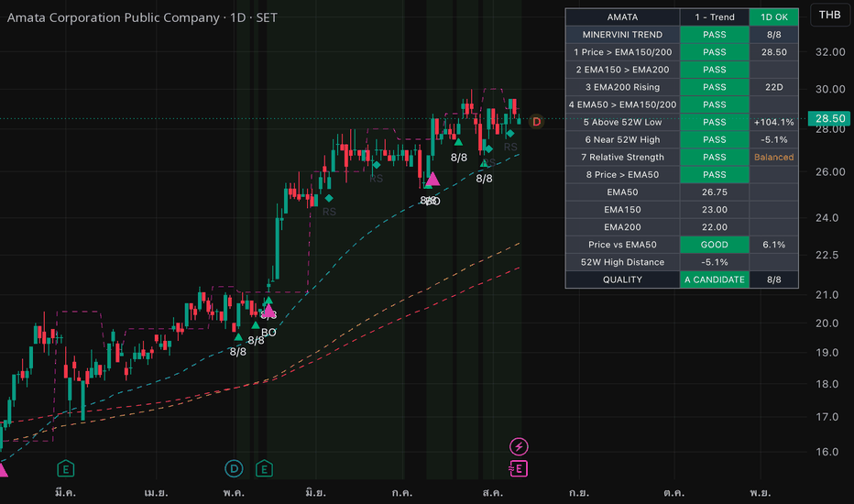
Task: Click the BO breakout text label
Action: click(268, 333)
